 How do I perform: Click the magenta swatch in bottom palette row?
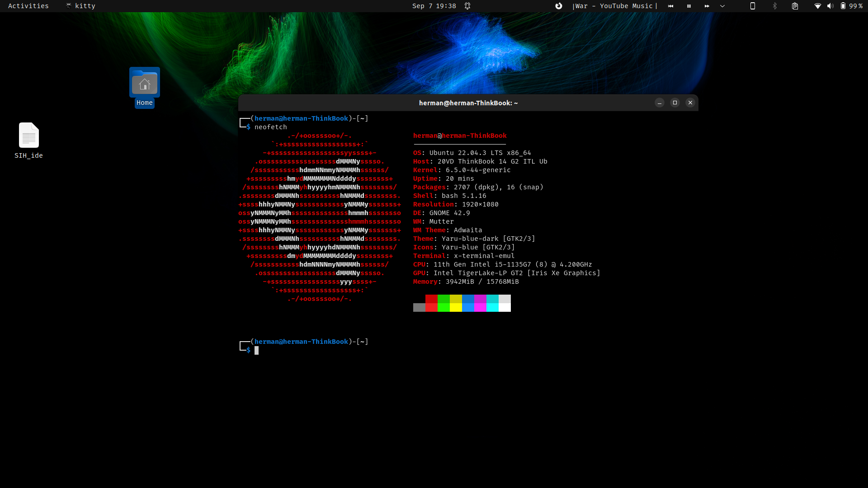click(x=480, y=307)
